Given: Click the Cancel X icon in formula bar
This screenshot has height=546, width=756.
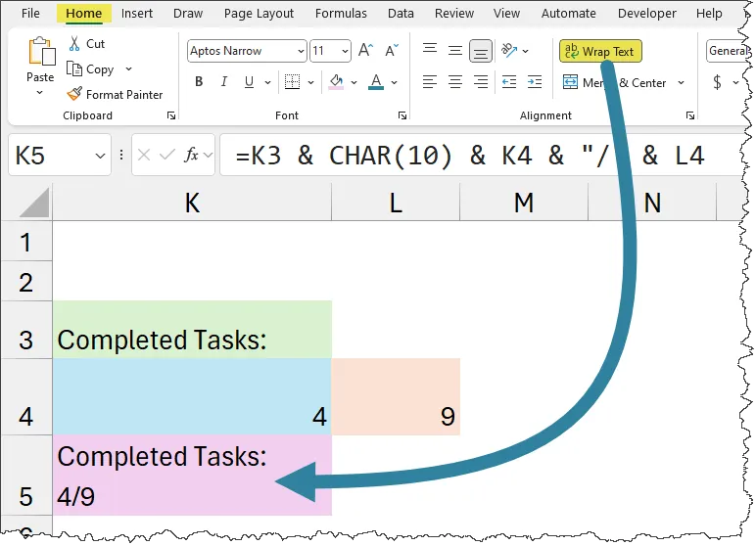Looking at the screenshot, I should pos(144,156).
